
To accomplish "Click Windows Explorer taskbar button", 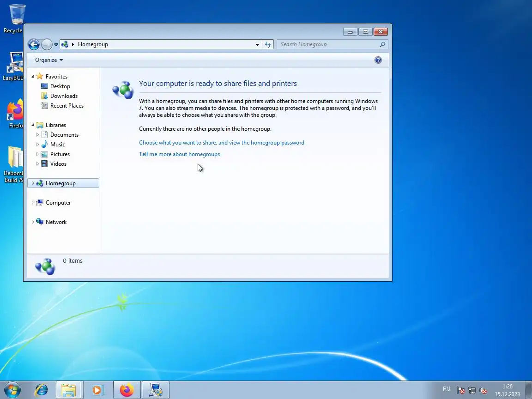I will (x=68, y=390).
